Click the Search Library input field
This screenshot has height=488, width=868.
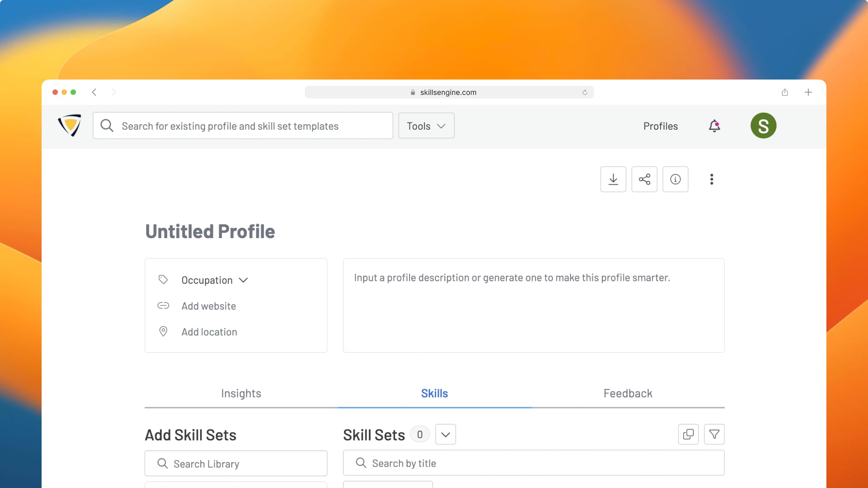pyautogui.click(x=236, y=463)
